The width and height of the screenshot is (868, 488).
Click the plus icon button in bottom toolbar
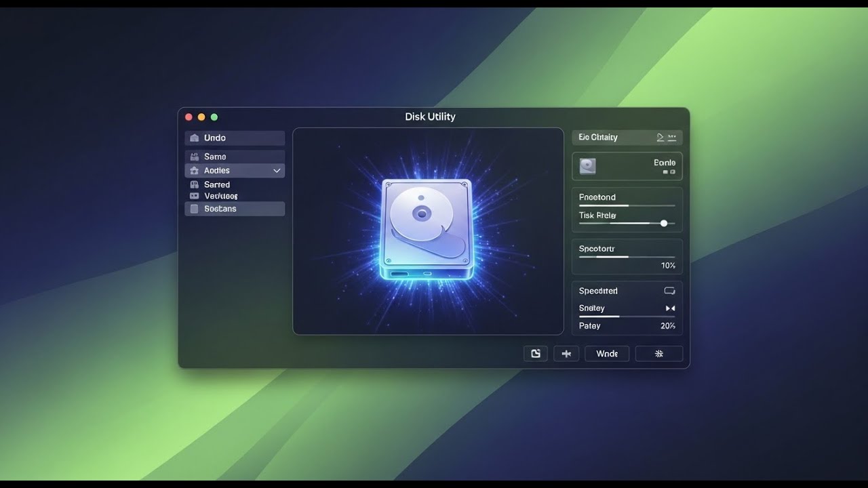[x=566, y=353]
